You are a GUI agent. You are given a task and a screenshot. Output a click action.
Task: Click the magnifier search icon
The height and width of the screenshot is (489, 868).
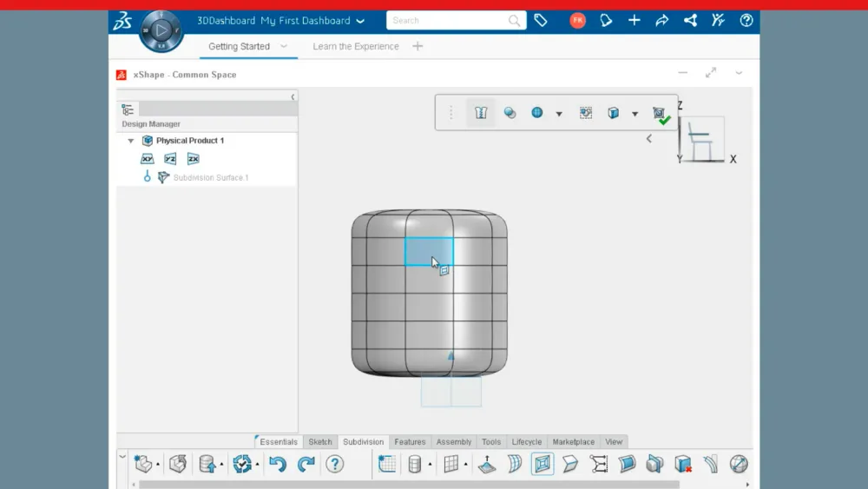click(514, 21)
